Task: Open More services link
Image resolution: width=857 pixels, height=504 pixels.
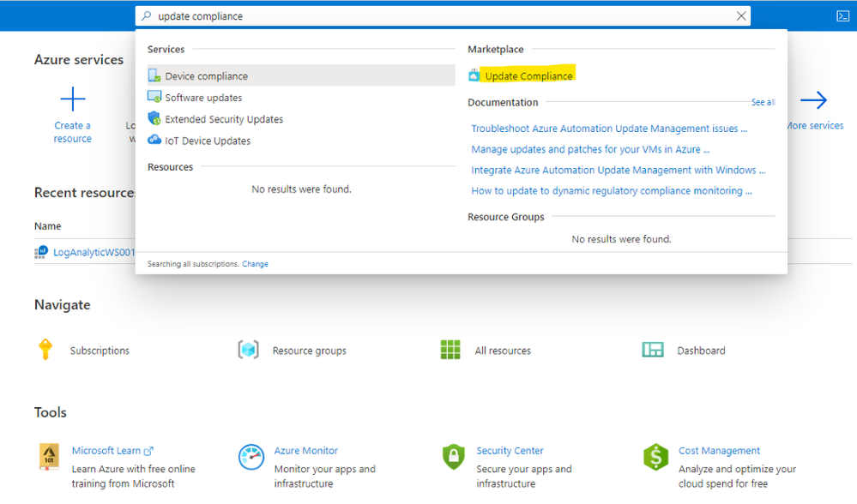Action: tap(815, 126)
